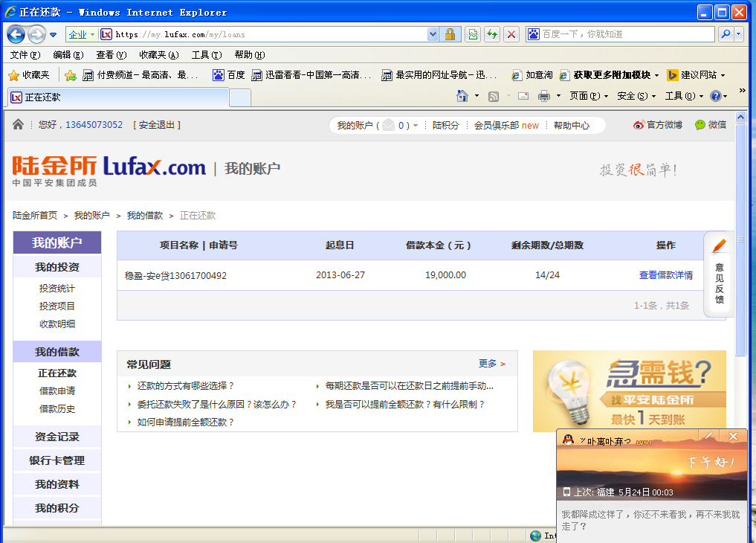Click the search magnifier button
The height and width of the screenshot is (543, 756).
[725, 34]
